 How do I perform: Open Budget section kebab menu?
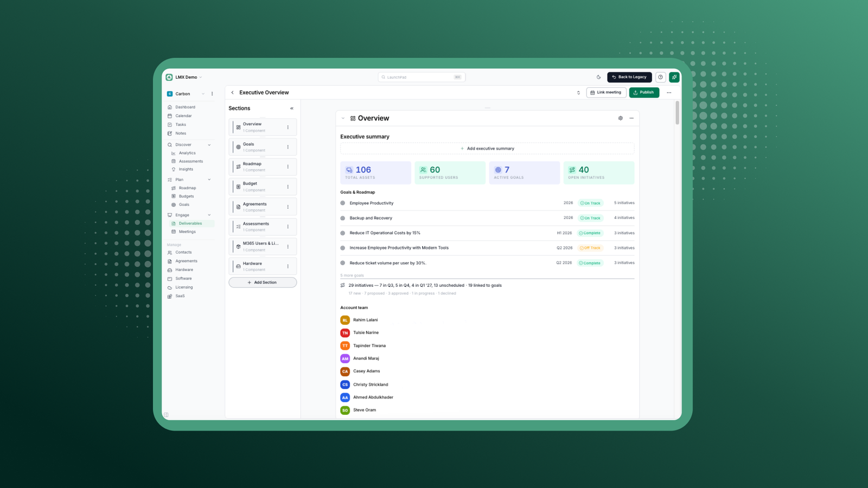point(288,187)
